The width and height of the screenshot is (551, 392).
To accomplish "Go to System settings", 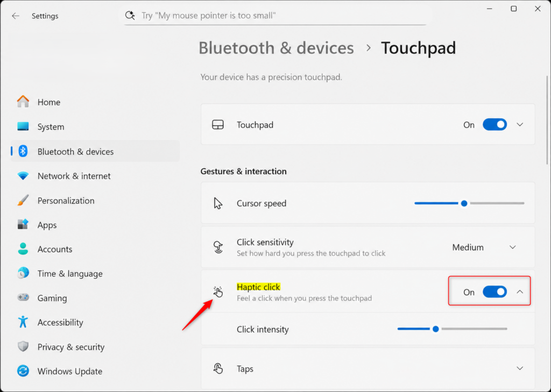I will (x=95, y=126).
